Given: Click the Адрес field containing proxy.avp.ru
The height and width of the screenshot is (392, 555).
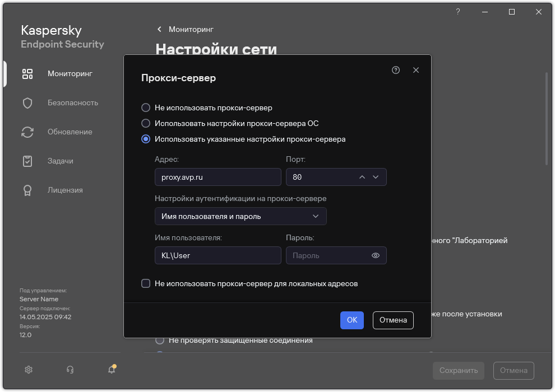Looking at the screenshot, I should tap(218, 177).
